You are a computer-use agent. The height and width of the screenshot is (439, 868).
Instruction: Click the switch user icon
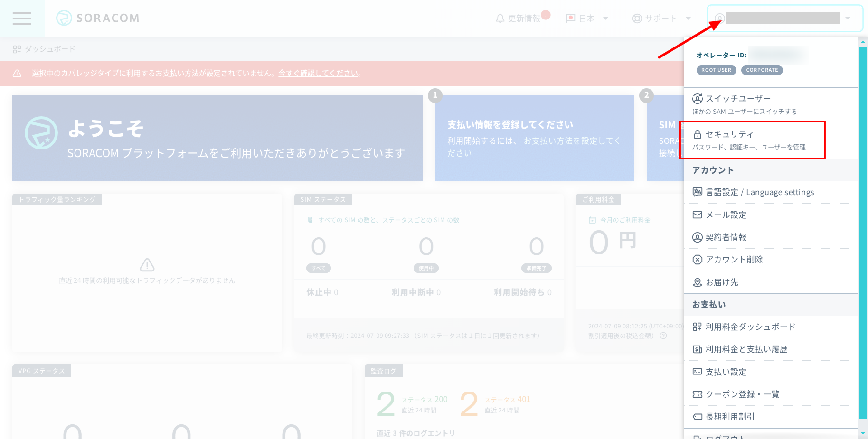coord(698,99)
